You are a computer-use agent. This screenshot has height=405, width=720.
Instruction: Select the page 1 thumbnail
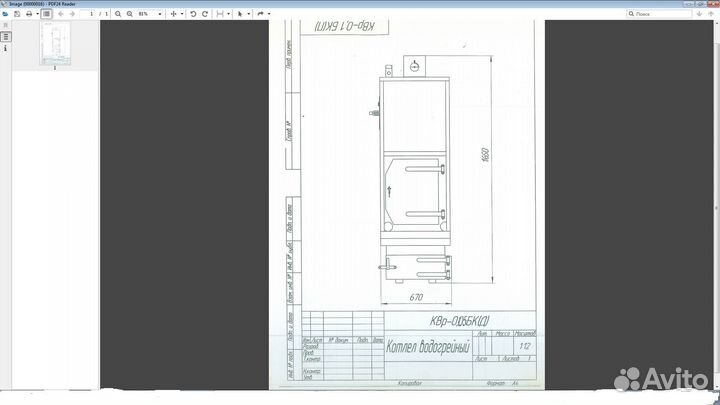(54, 44)
